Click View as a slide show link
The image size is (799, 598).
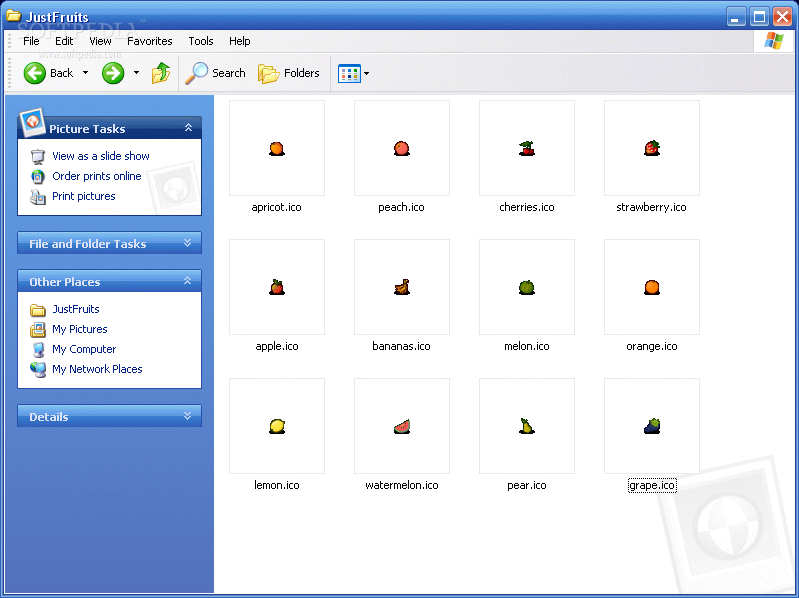[x=101, y=156]
